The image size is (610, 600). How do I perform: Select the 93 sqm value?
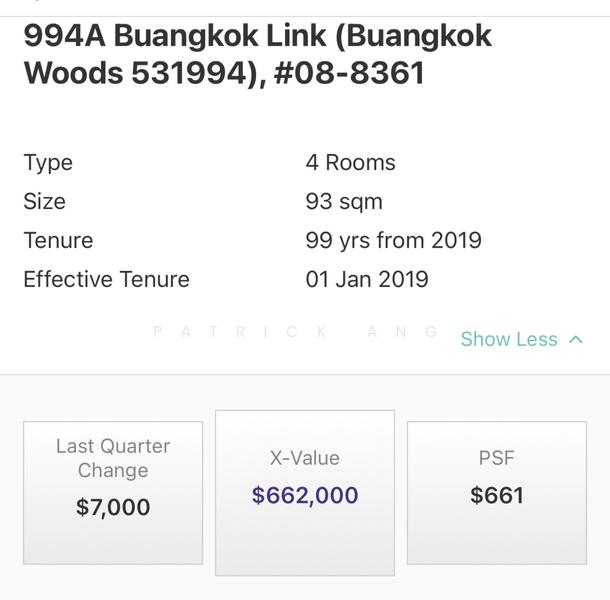pyautogui.click(x=344, y=202)
